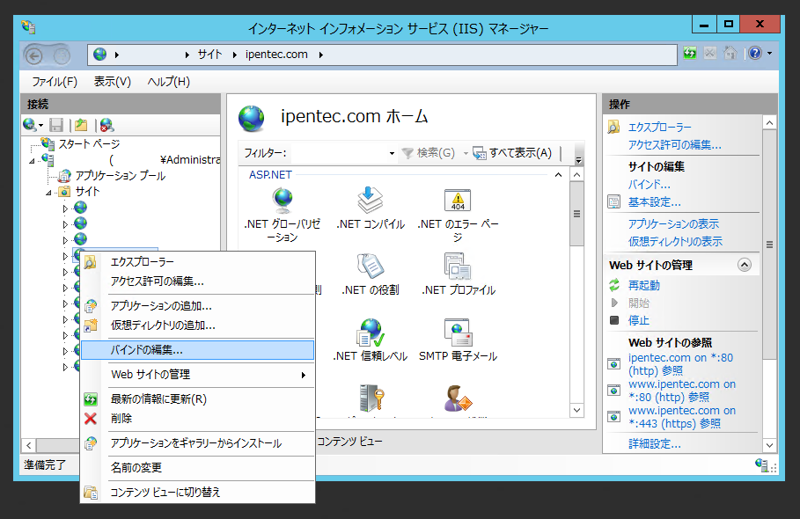Viewport: 800px width, 519px height.
Task: Open Web サイトの管理 submenu in context menu
Action: [197, 375]
